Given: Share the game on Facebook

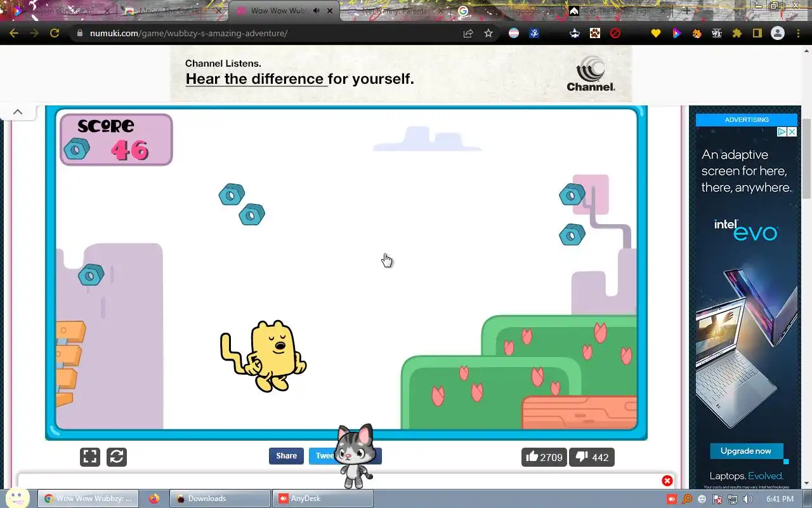Looking at the screenshot, I should [286, 456].
